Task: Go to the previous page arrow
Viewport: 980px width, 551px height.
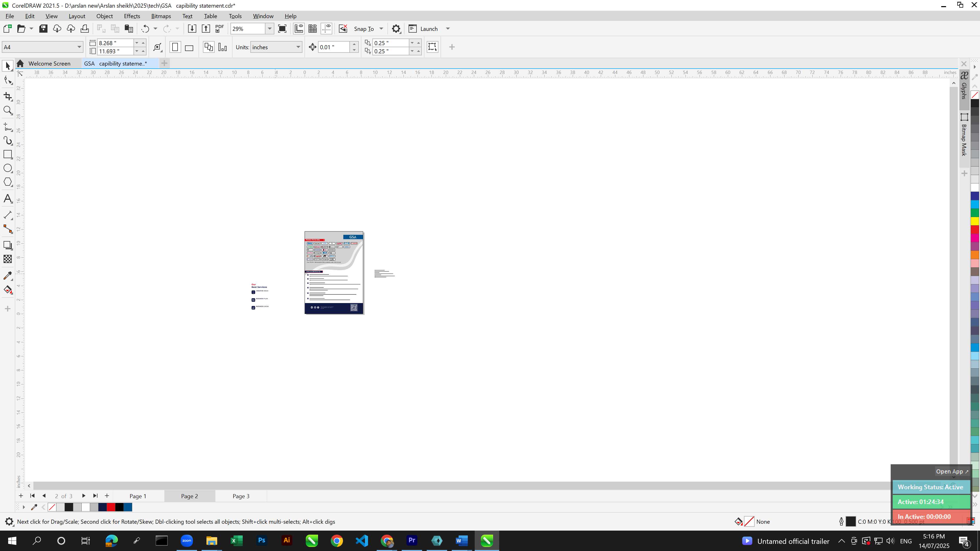Action: pos(44,496)
